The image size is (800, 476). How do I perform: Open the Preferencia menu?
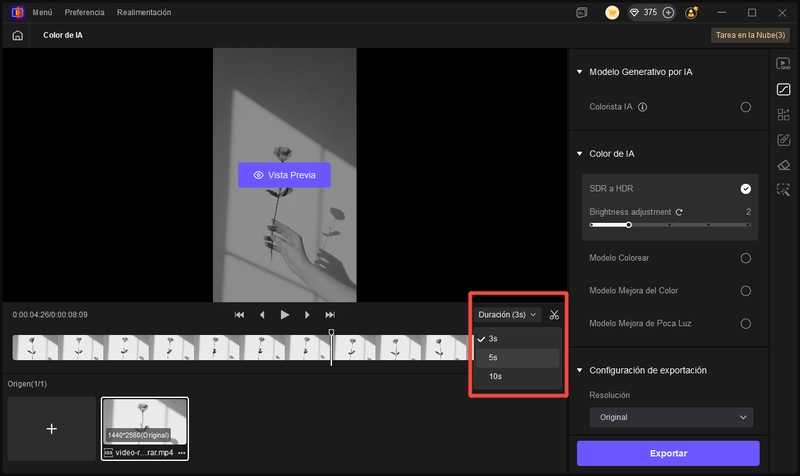tap(84, 12)
